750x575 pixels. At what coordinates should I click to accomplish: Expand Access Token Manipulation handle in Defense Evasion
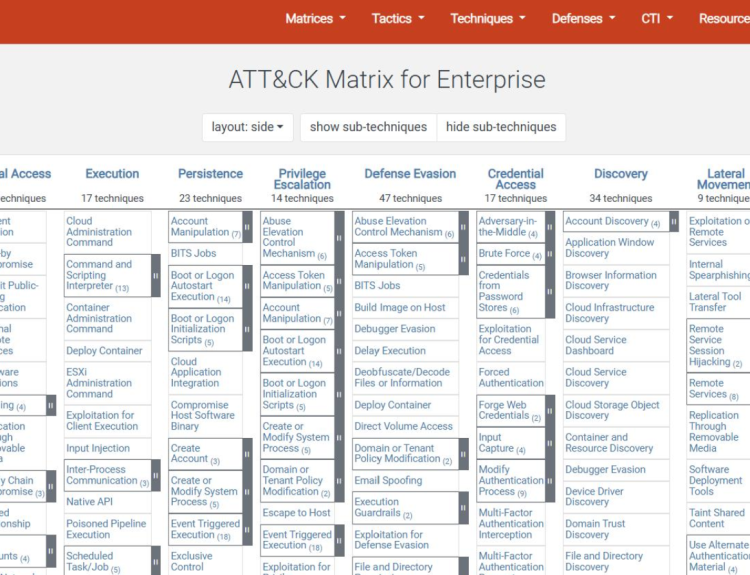(463, 259)
